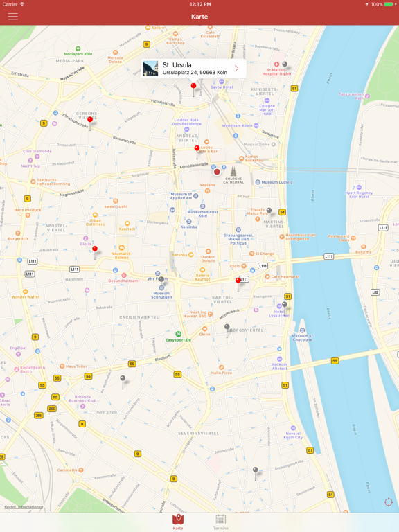Tap the Museum Ludwig map icon
The image size is (399, 532).
click(x=258, y=182)
